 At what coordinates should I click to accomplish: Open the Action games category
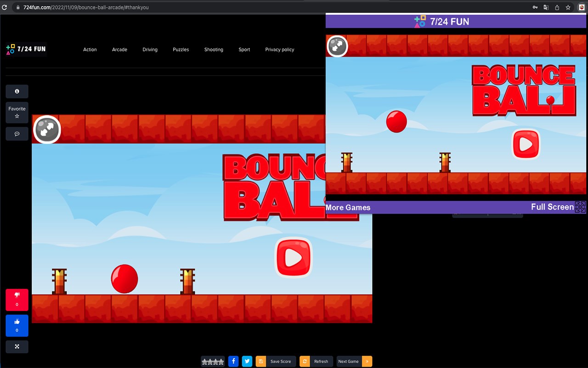(90, 50)
